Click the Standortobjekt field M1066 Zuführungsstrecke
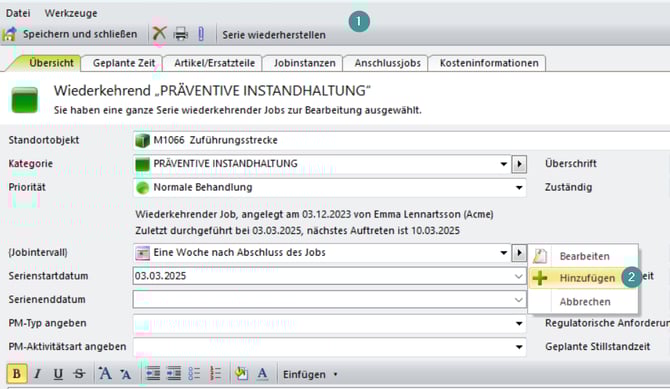 401,140
